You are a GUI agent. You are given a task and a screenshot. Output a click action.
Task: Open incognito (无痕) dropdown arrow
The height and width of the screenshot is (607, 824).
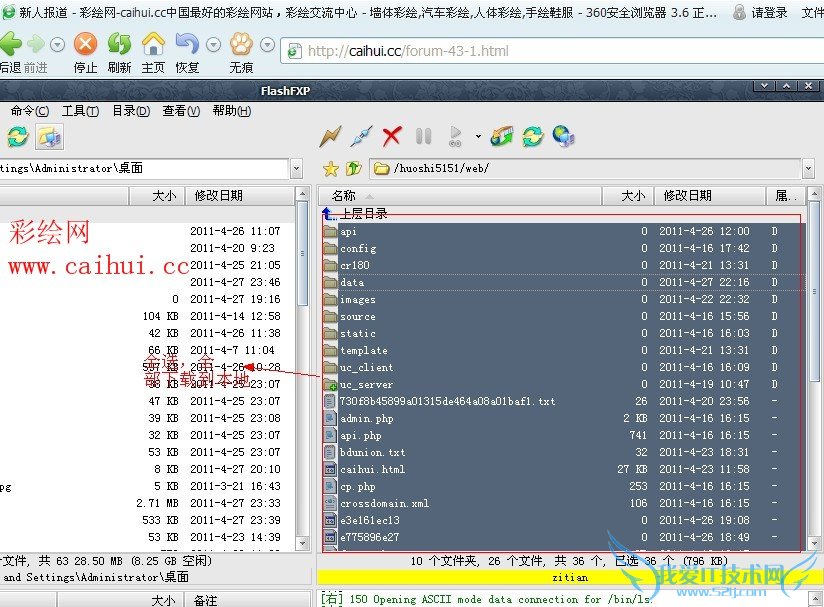tap(267, 45)
